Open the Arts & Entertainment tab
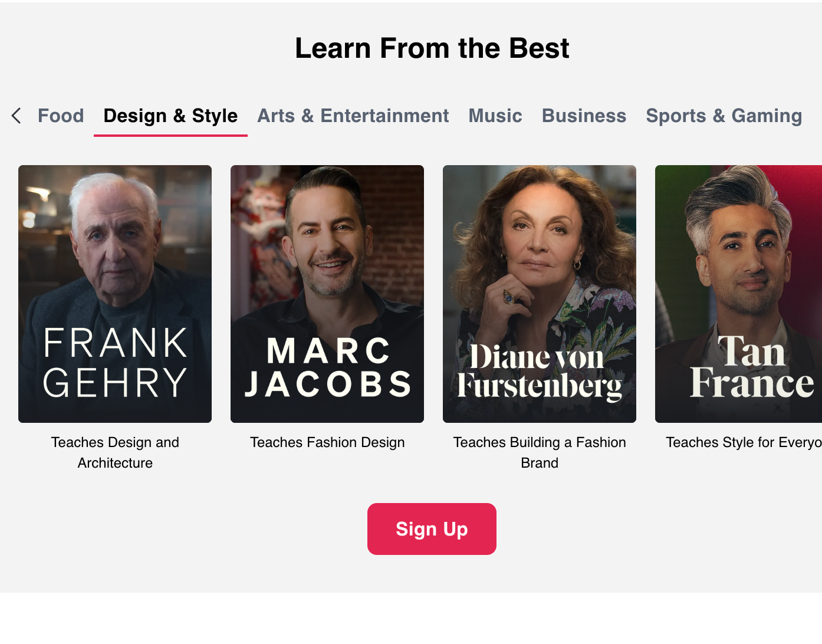This screenshot has height=644, width=822. coord(353,116)
